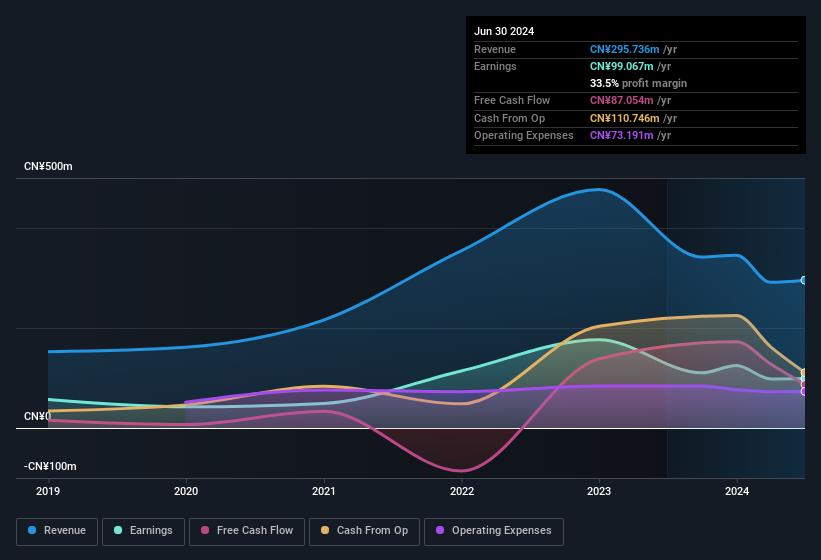This screenshot has height=560, width=821.
Task: Click the 2021 x-axis label
Action: 324,491
